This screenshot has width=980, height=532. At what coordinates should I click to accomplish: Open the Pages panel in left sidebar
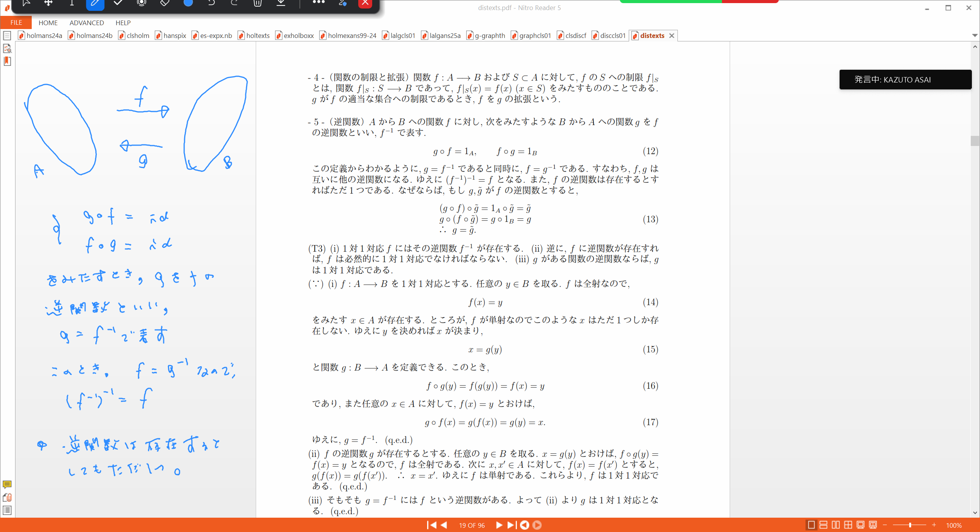tap(7, 36)
